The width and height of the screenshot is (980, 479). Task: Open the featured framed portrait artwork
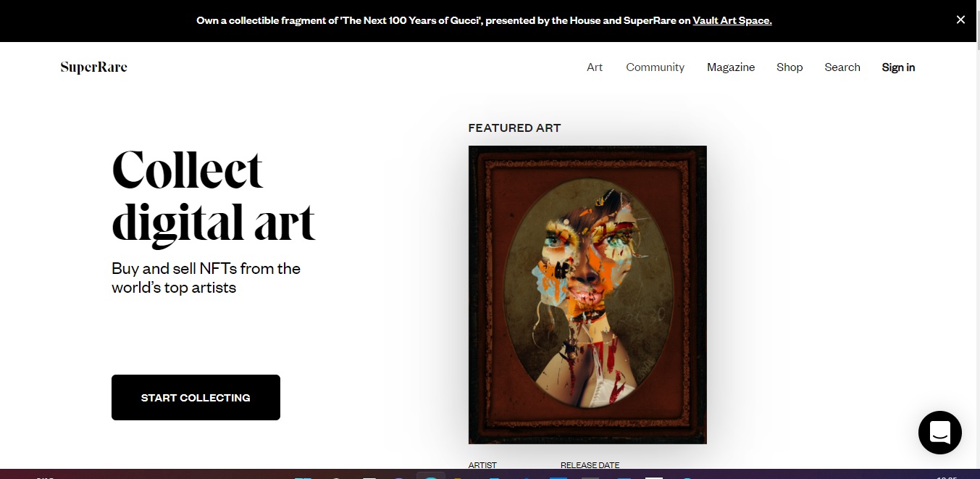pos(587,295)
